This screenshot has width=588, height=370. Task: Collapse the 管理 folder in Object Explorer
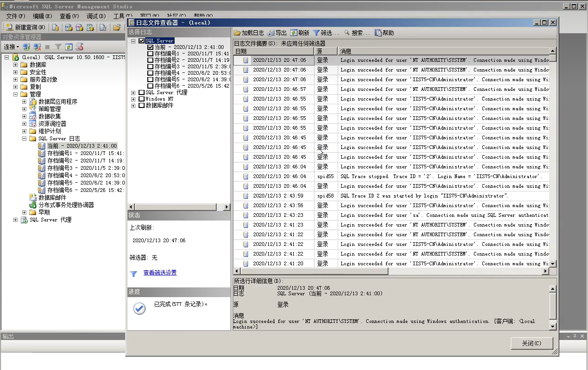[x=15, y=94]
